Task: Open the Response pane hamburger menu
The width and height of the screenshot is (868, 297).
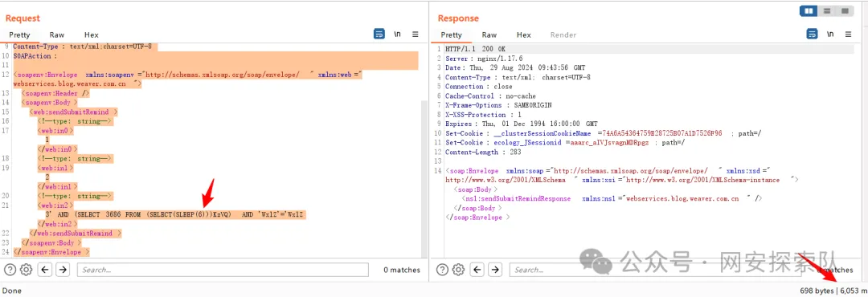Action: tap(849, 35)
